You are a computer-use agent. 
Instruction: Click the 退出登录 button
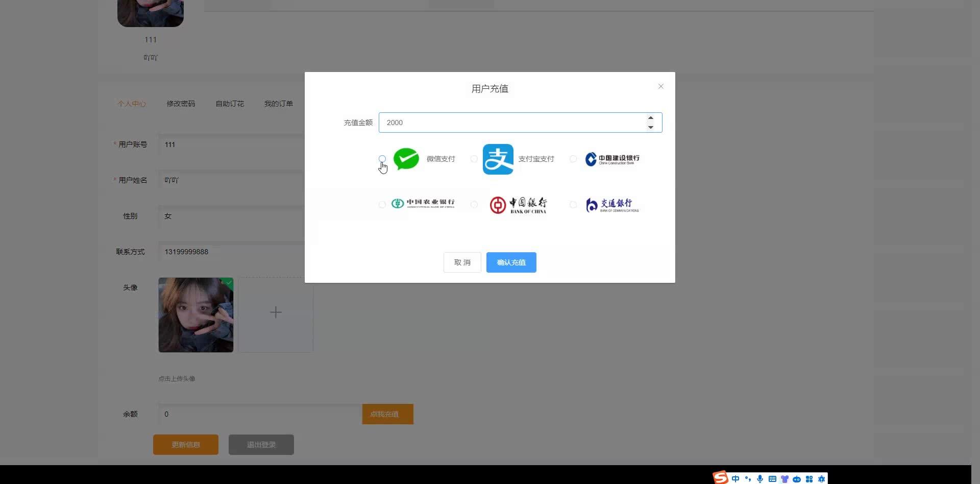pyautogui.click(x=261, y=445)
